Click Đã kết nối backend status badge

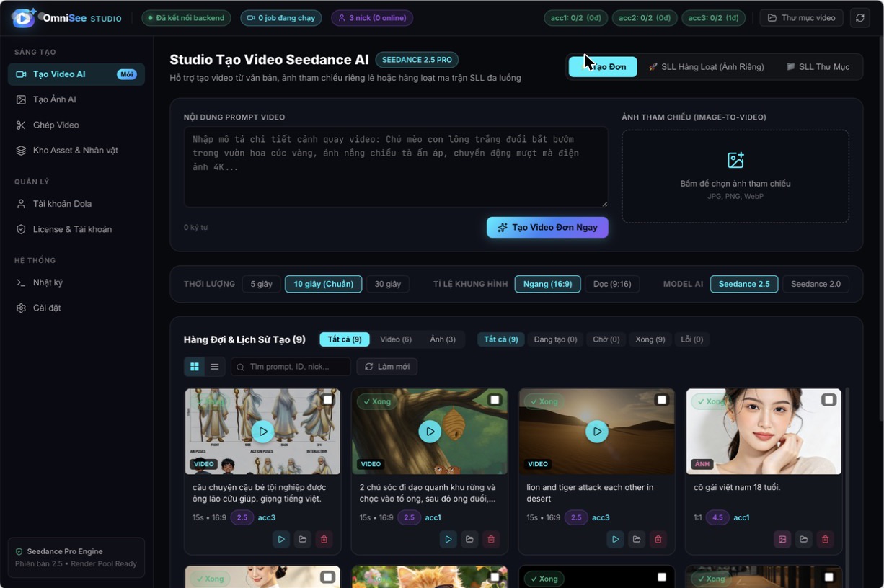point(186,18)
